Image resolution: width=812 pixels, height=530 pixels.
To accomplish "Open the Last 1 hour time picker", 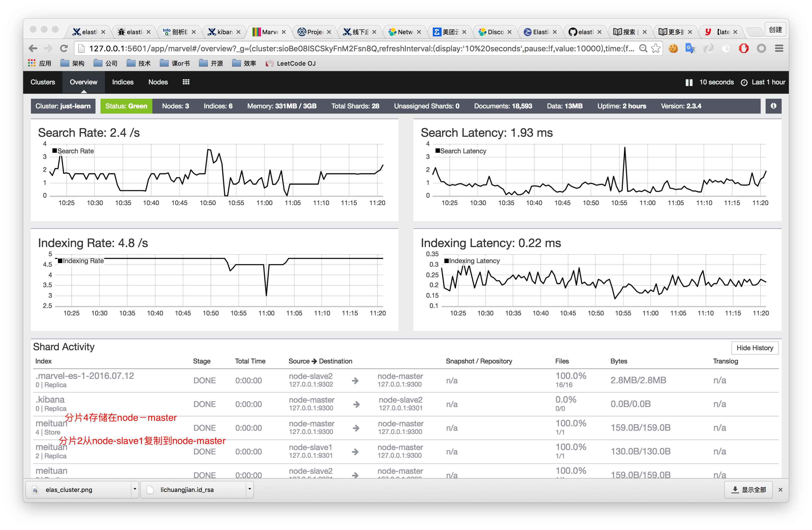I will click(x=763, y=82).
